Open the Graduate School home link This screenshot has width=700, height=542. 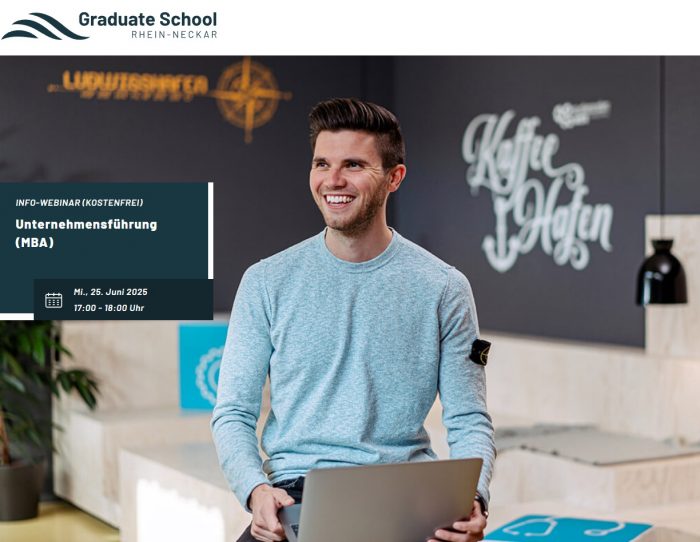tap(148, 20)
